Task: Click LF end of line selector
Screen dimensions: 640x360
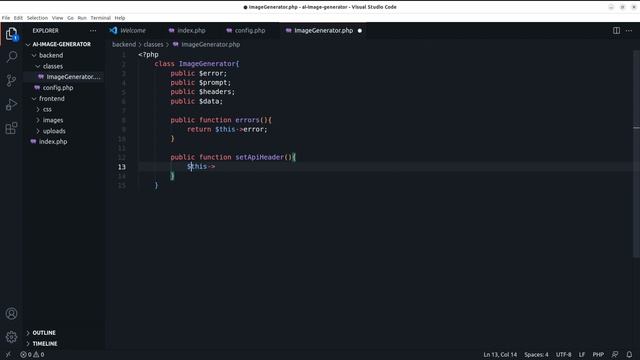Action: coord(582,355)
